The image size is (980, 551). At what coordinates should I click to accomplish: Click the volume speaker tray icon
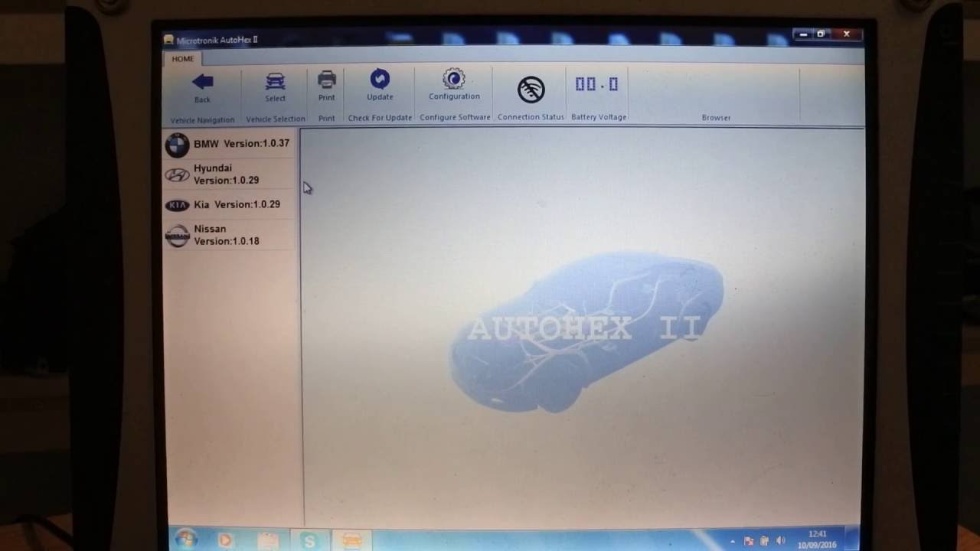tap(781, 541)
